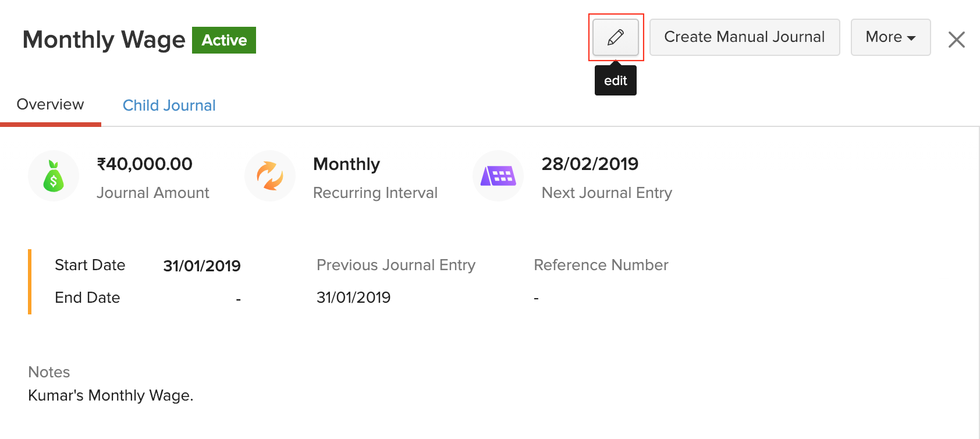Click the Notes text Kumar's Monthly Wage
The width and height of the screenshot is (980, 439).
(x=111, y=395)
